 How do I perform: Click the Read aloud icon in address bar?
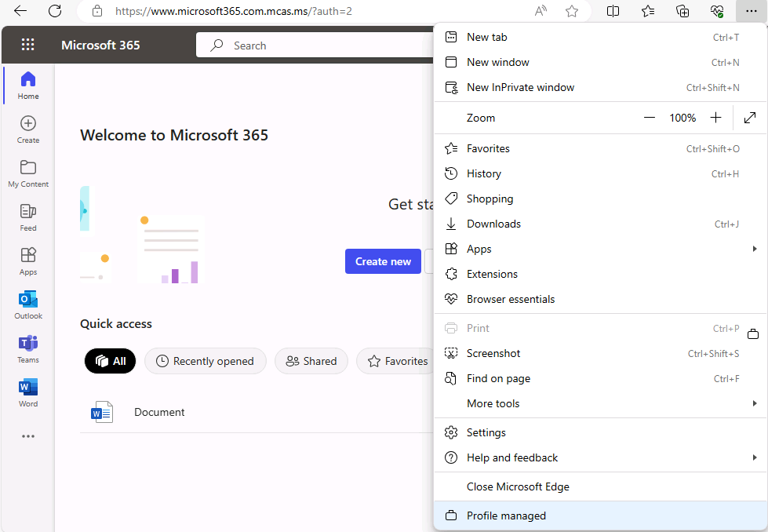pos(541,11)
